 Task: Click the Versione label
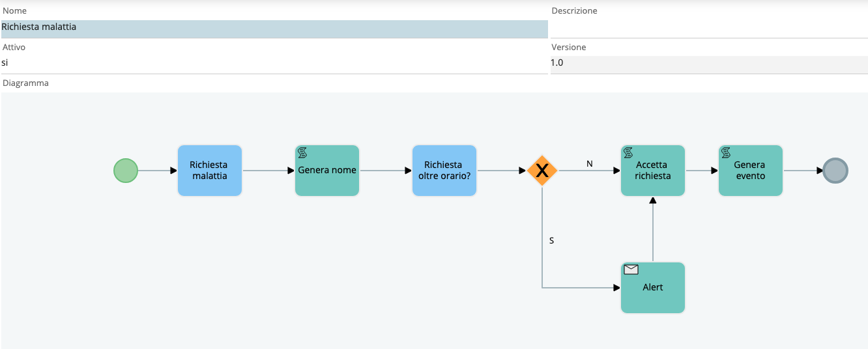(568, 48)
